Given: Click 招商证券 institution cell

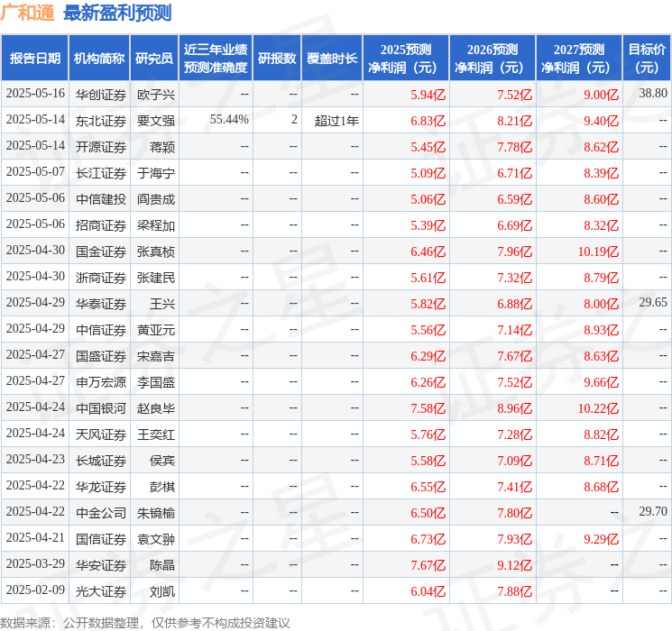Looking at the screenshot, I should click(101, 225).
